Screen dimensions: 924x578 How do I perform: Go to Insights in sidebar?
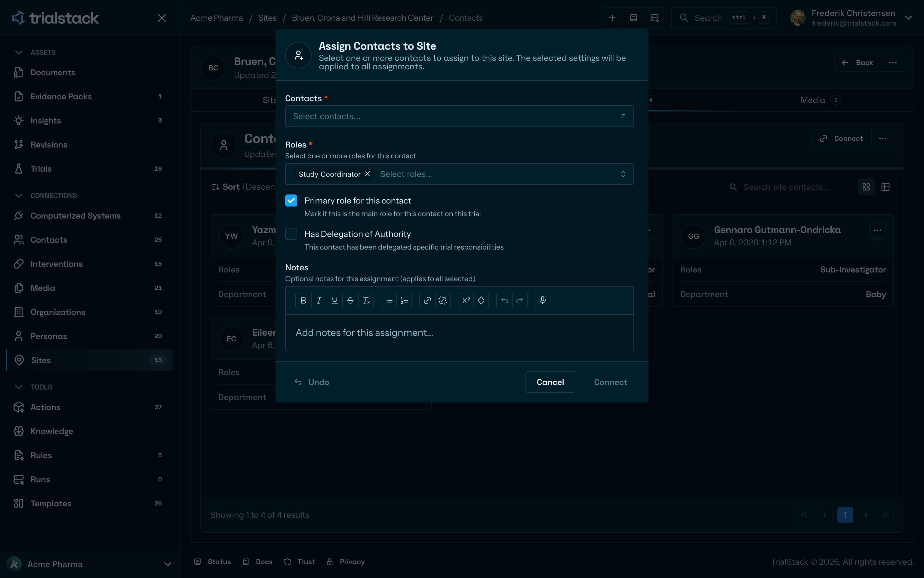[90, 121]
